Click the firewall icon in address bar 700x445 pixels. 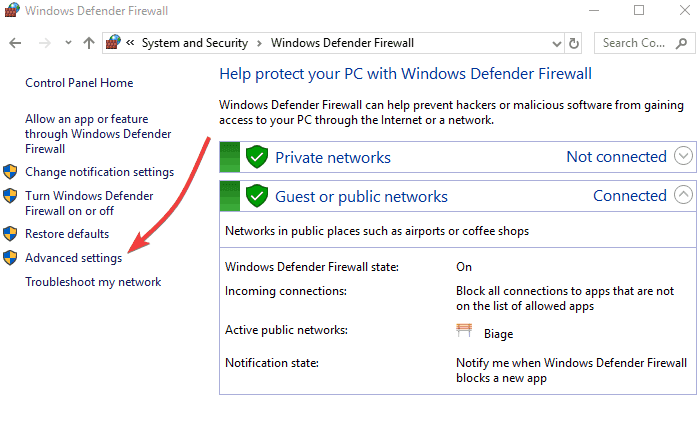pos(113,43)
